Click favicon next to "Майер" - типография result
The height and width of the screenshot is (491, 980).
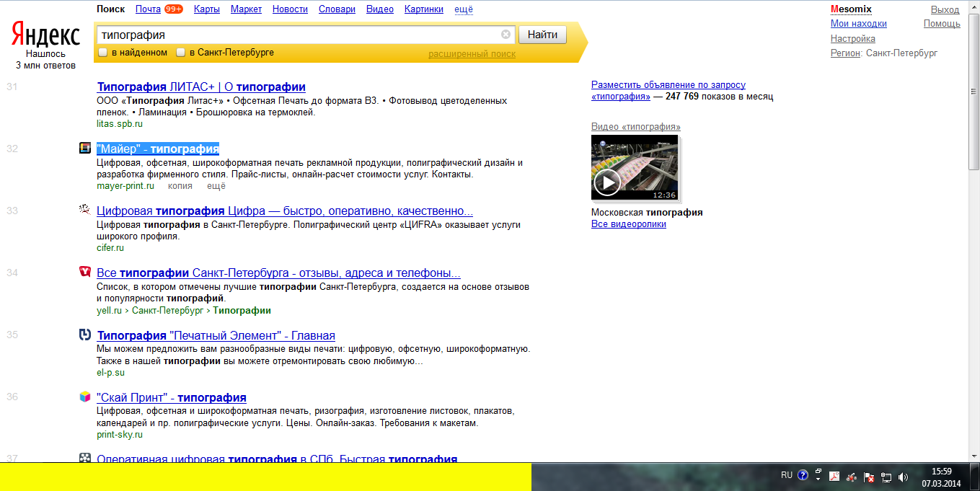(85, 148)
